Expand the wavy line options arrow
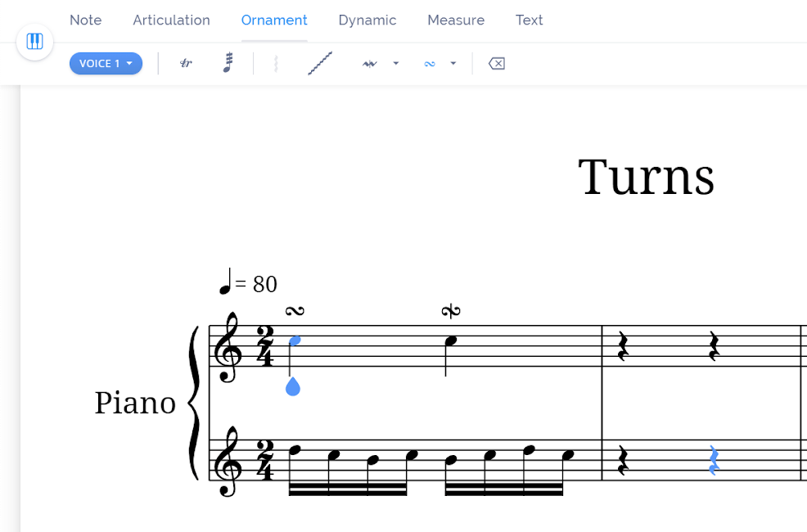Viewport: 807px width, 532px height. pyautogui.click(x=396, y=63)
